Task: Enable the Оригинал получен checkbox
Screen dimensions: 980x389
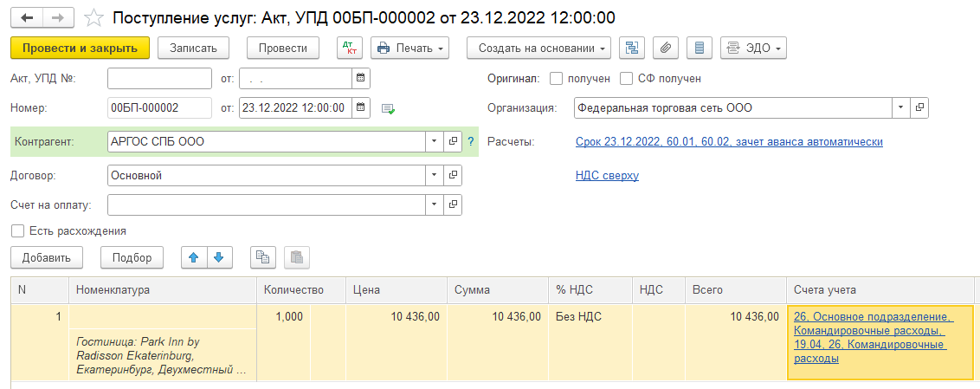Action: pos(557,79)
